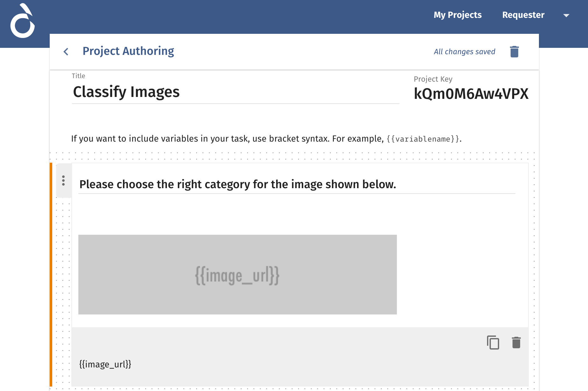The image size is (588, 391).
Task: Click the All changes saved status
Action: (x=464, y=52)
